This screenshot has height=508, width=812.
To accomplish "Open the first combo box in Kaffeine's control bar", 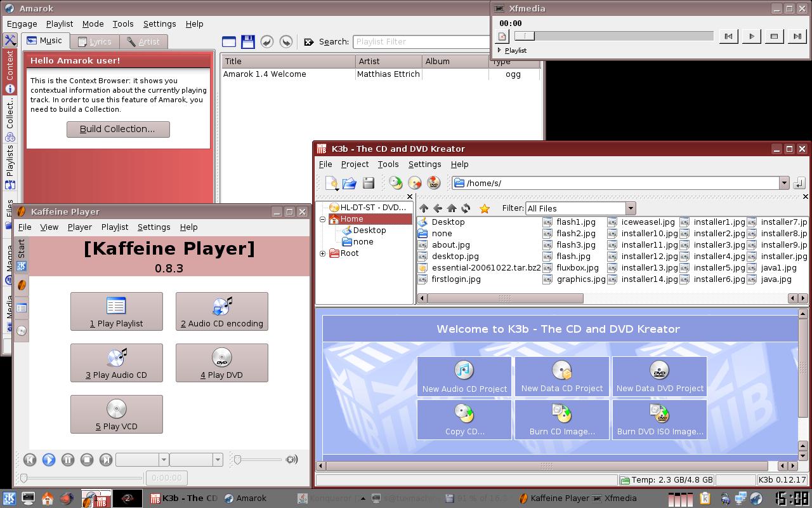I will tap(142, 460).
